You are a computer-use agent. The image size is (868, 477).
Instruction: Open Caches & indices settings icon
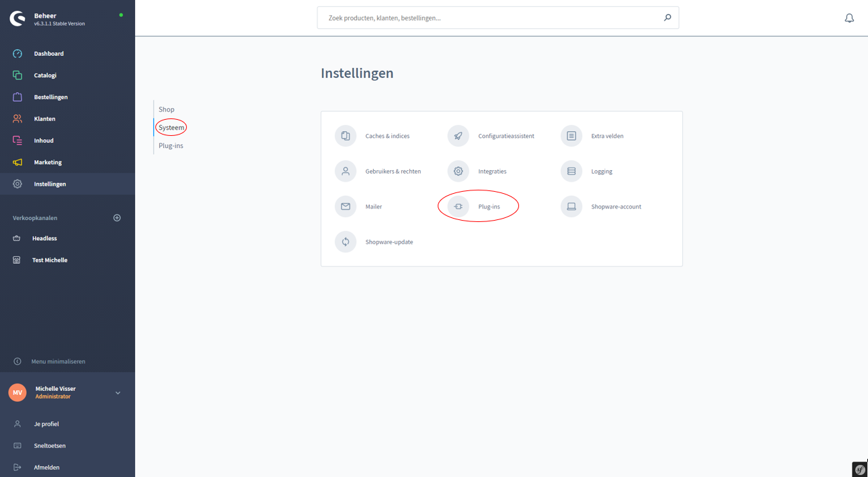[x=346, y=136]
